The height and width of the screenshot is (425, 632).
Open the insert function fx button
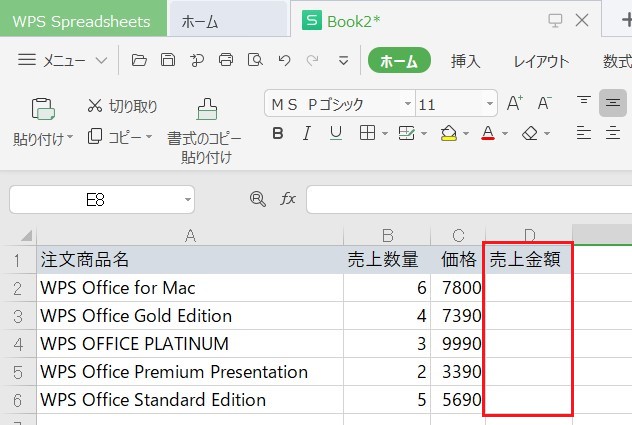[x=288, y=198]
